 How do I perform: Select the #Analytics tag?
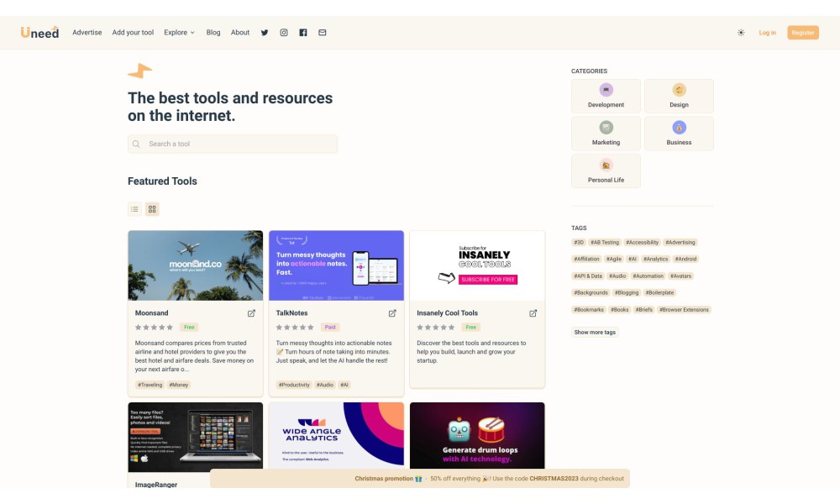[656, 260]
